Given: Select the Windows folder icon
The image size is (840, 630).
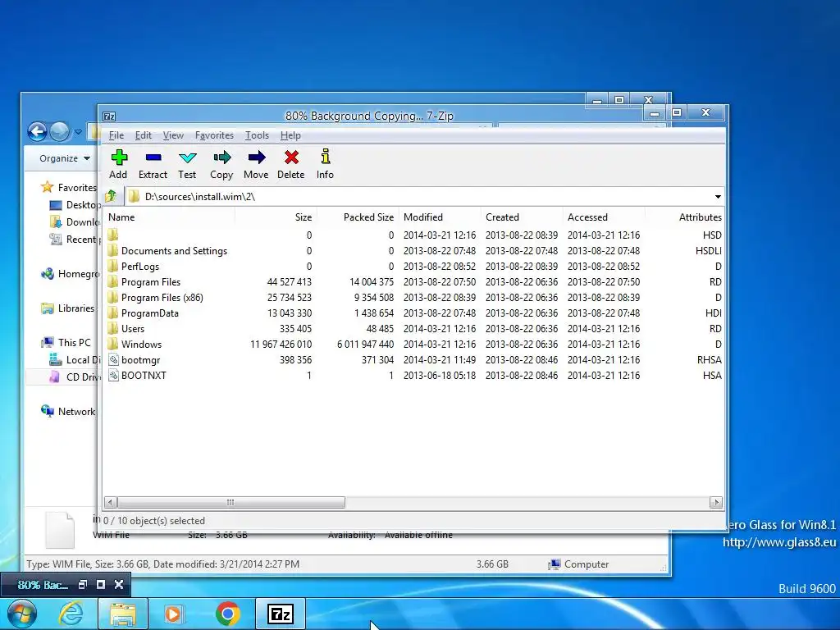Looking at the screenshot, I should click(x=112, y=344).
